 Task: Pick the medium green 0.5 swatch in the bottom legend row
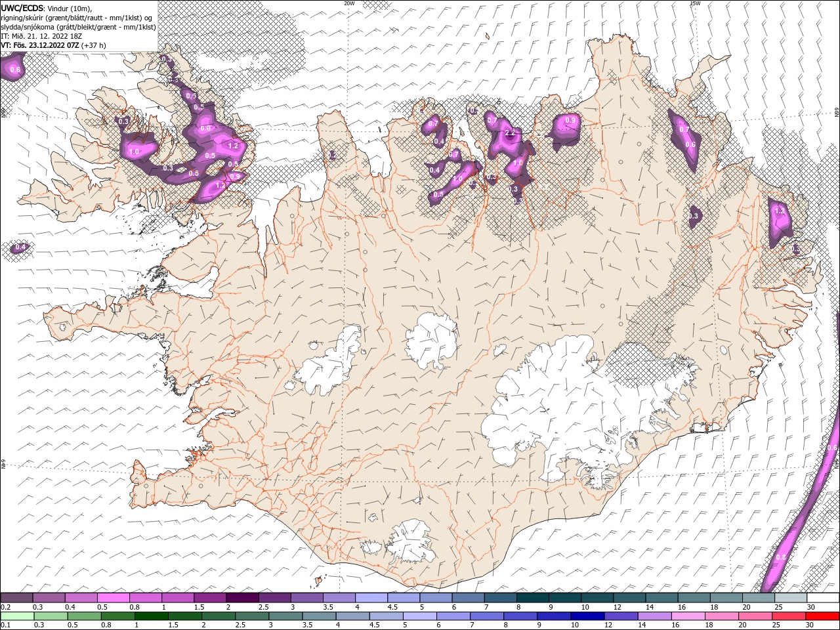[x=85, y=616]
